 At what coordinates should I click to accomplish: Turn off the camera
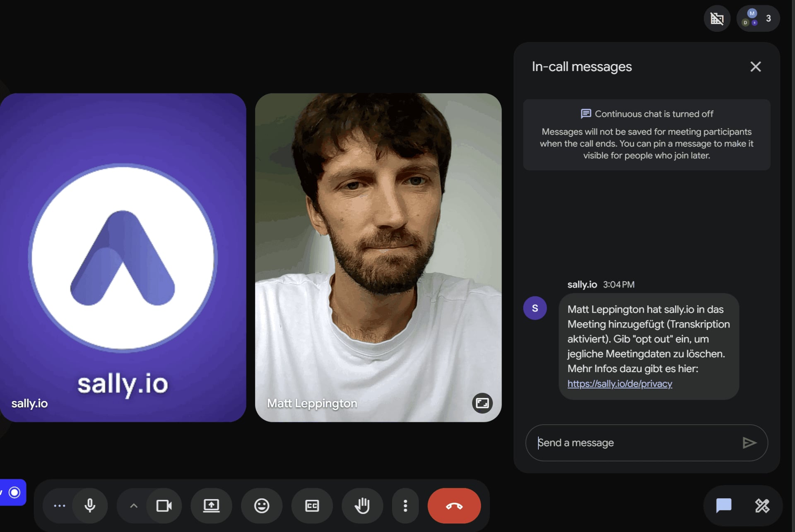coord(164,506)
